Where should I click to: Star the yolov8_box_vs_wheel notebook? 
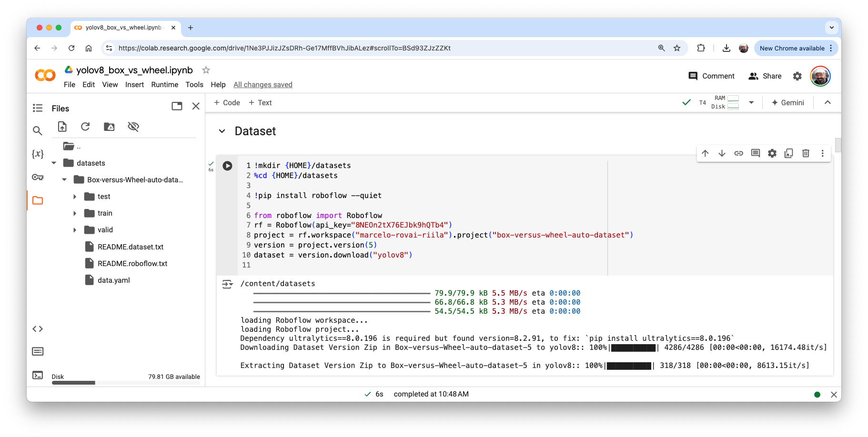pyautogui.click(x=206, y=70)
